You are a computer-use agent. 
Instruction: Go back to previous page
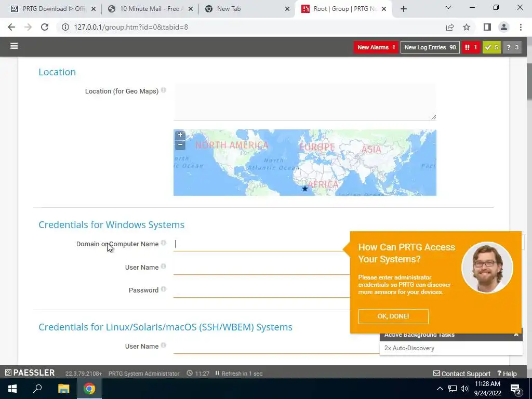[x=11, y=27]
